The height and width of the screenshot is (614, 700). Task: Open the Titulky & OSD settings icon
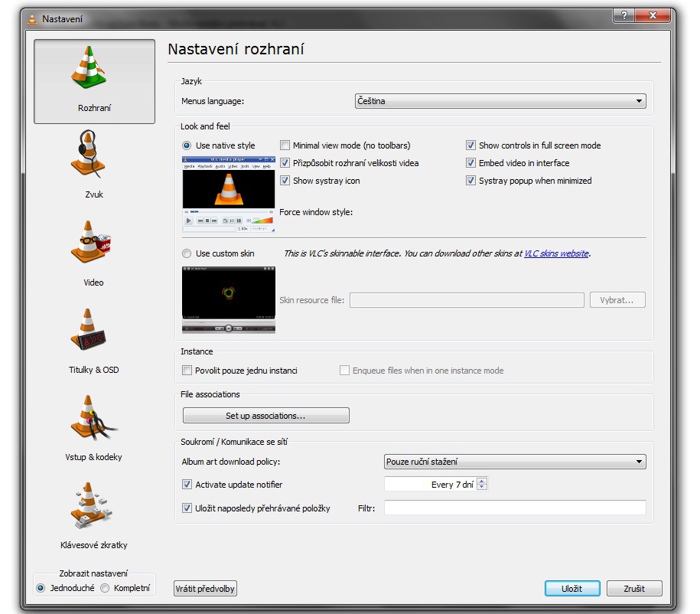(x=89, y=330)
